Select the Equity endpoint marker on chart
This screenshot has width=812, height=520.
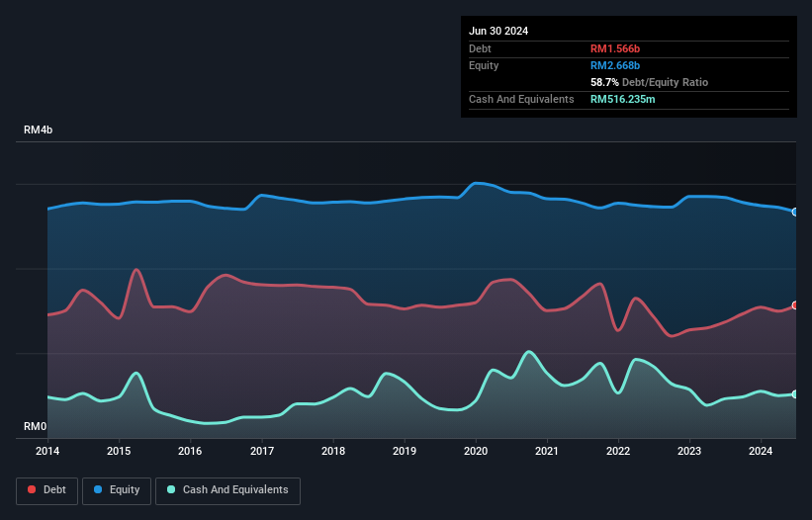click(x=795, y=213)
